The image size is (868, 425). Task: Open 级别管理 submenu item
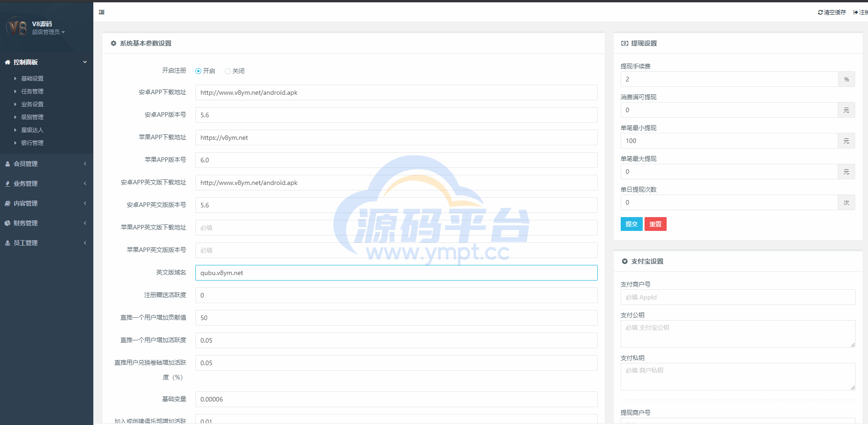coord(32,117)
